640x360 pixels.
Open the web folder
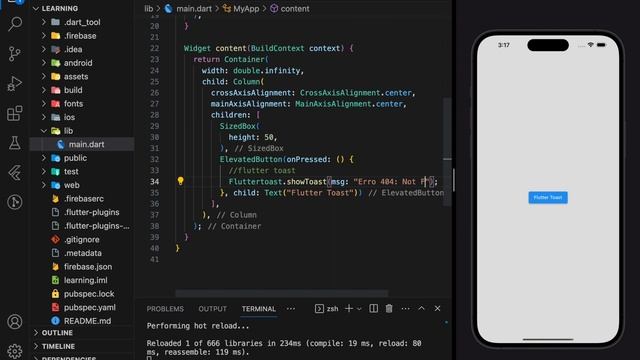point(71,185)
